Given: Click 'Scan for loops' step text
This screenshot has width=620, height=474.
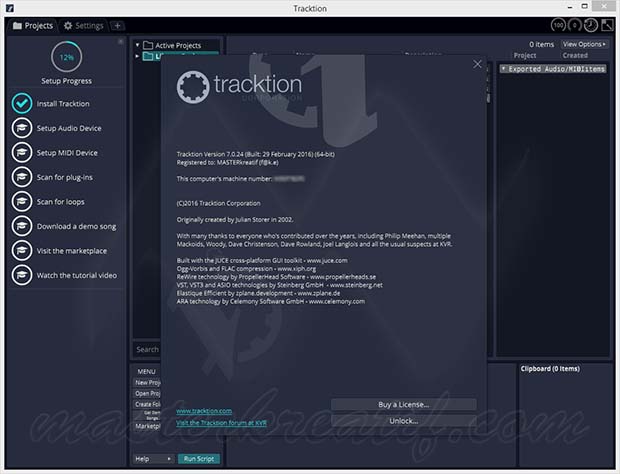Looking at the screenshot, I should coord(60,202).
